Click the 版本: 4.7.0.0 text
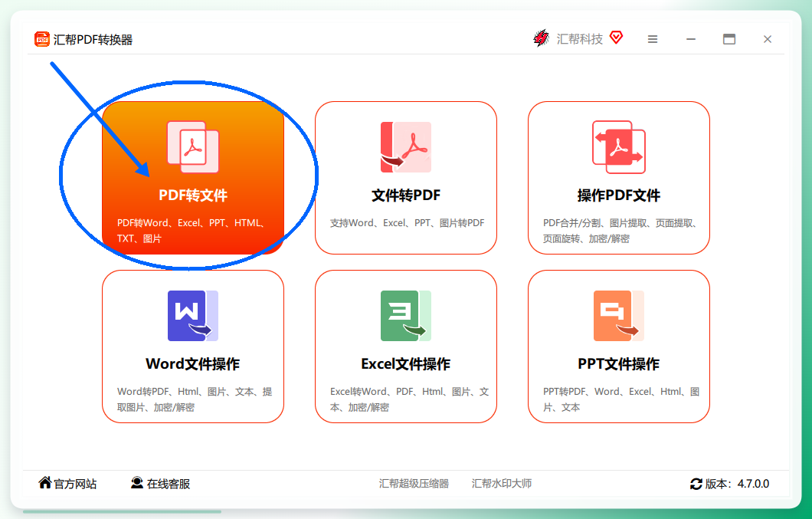This screenshot has height=519, width=812. (x=738, y=484)
